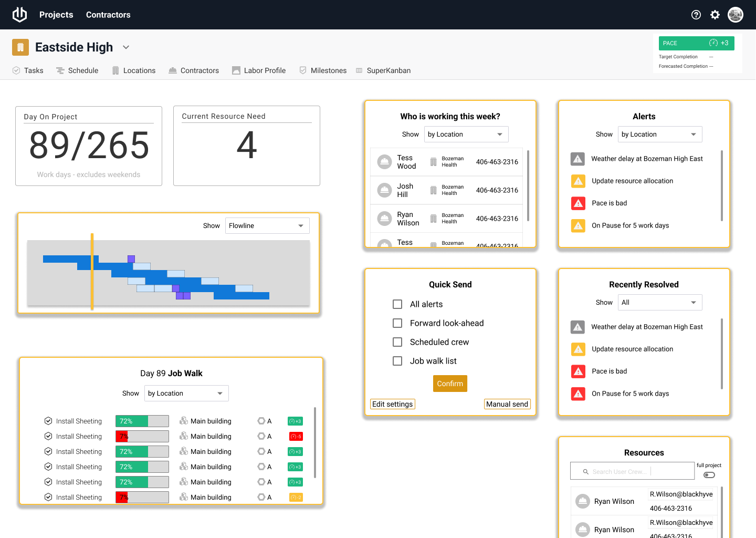Tick the Job walk list checkbox
Screen dimensions: 756x538
[397, 361]
